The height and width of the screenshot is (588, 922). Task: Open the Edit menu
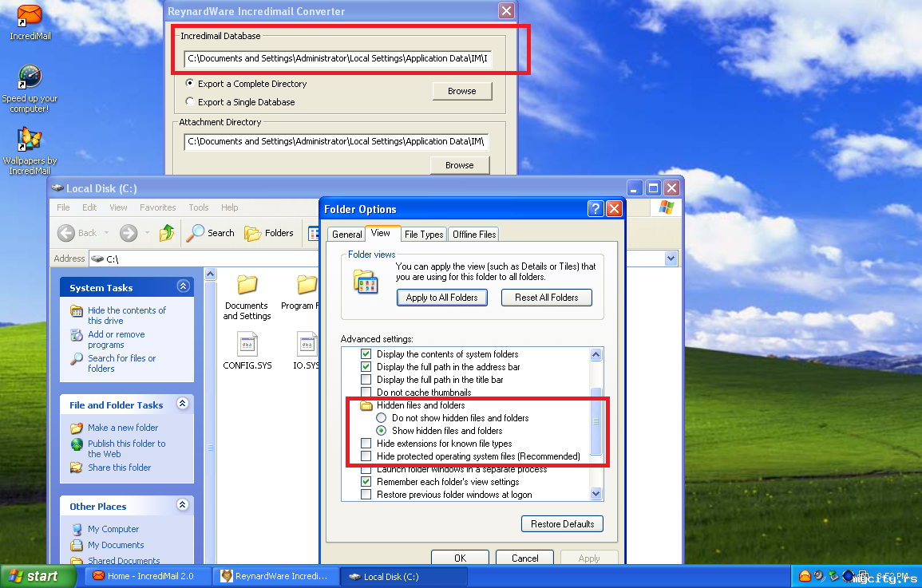89,207
